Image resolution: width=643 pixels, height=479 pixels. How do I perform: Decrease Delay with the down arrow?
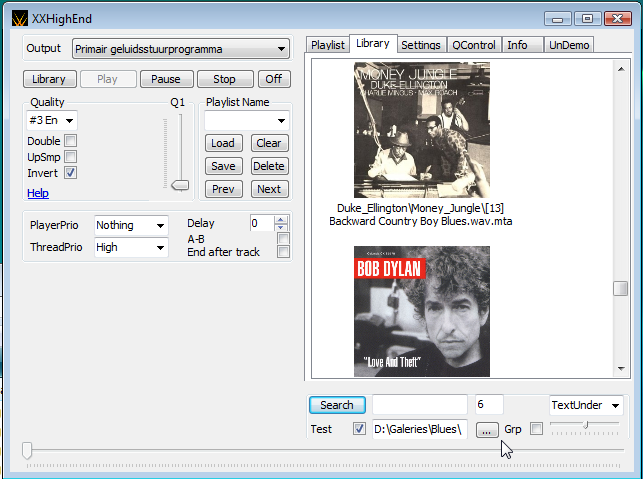[x=281, y=227]
